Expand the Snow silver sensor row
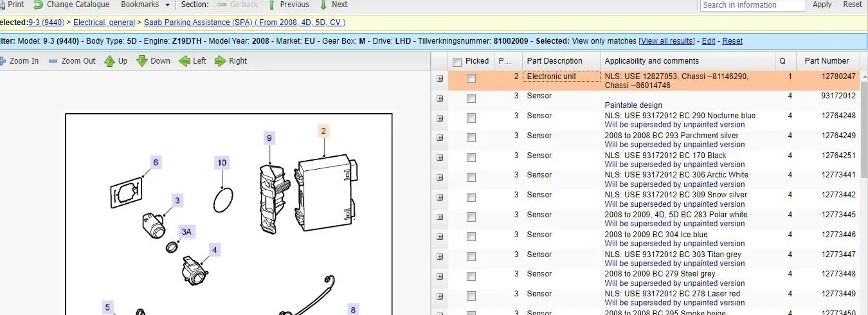Screen dimensions: 868x315 coord(440,197)
